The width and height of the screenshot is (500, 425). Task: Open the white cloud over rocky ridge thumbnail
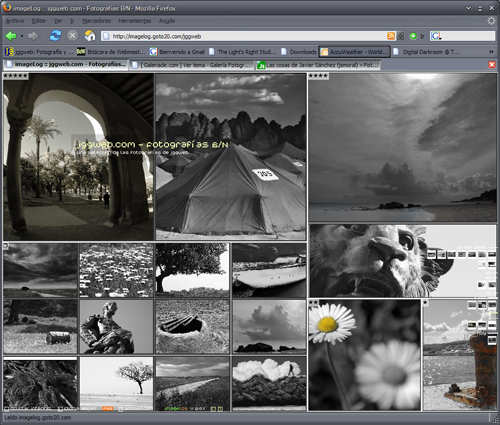(269, 383)
